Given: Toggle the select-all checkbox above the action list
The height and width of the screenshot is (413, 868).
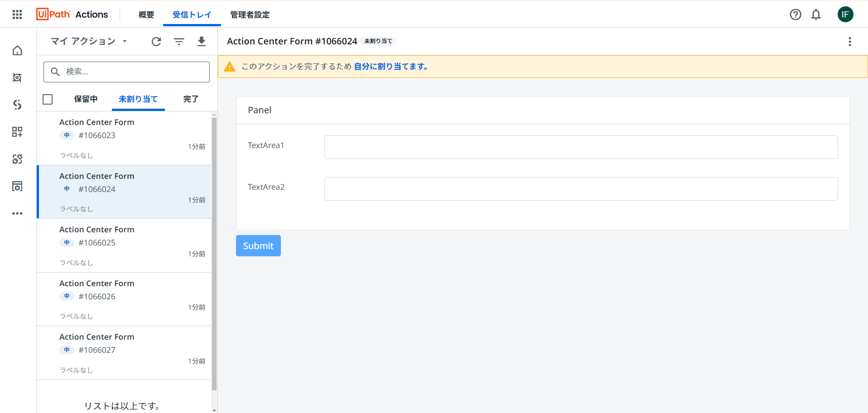Looking at the screenshot, I should (48, 99).
